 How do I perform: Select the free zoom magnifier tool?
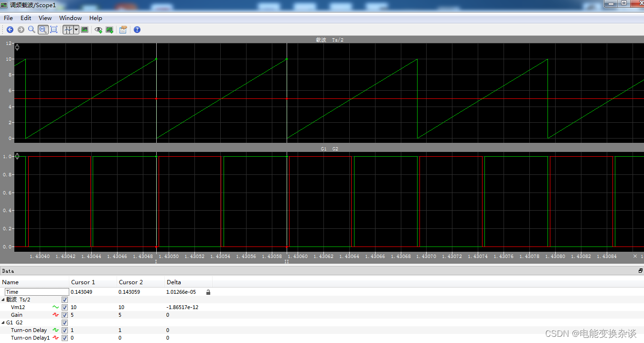[32, 30]
